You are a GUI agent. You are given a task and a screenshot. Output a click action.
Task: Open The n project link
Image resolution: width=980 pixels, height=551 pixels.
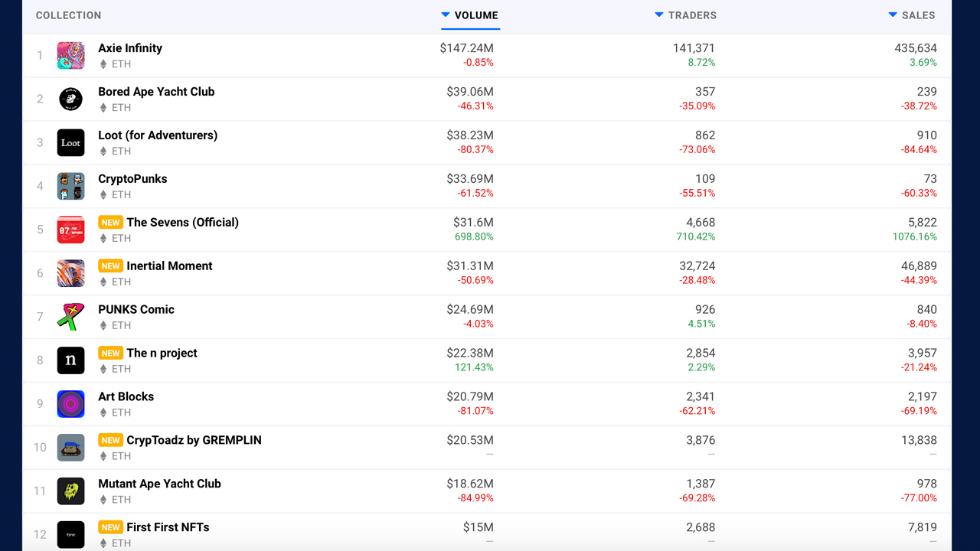click(x=162, y=354)
